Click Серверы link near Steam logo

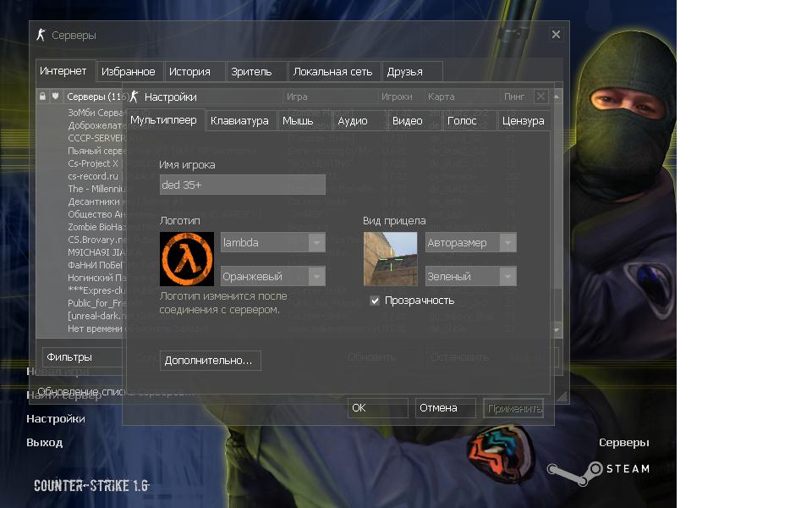pos(624,443)
